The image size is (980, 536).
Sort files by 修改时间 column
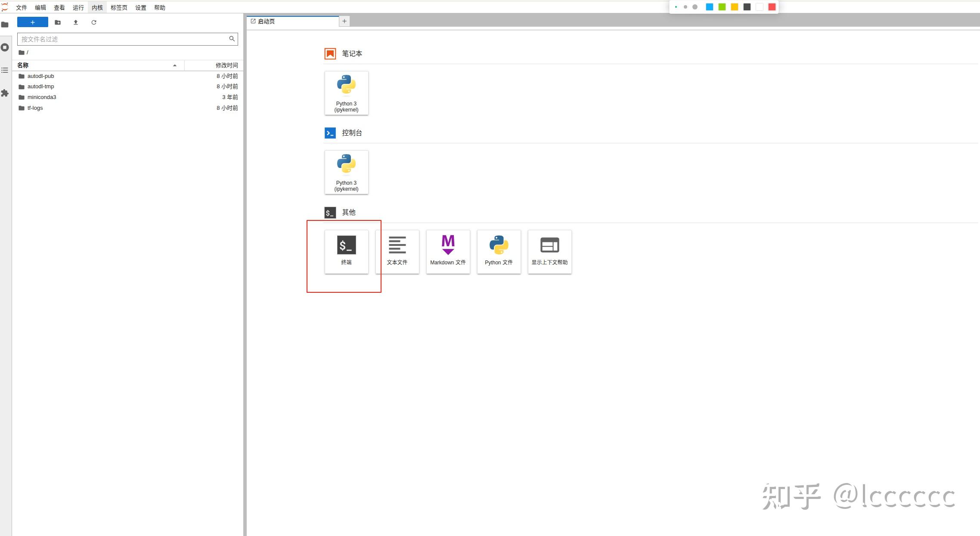click(x=226, y=65)
